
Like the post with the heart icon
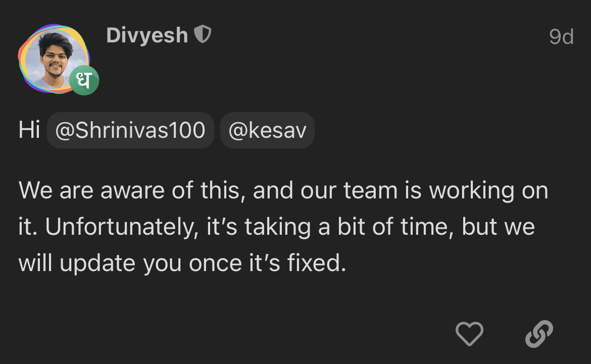pyautogui.click(x=469, y=334)
